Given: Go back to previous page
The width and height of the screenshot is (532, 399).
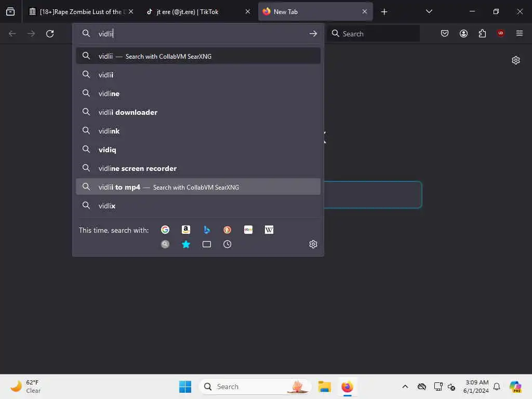Looking at the screenshot, I should pyautogui.click(x=12, y=34).
